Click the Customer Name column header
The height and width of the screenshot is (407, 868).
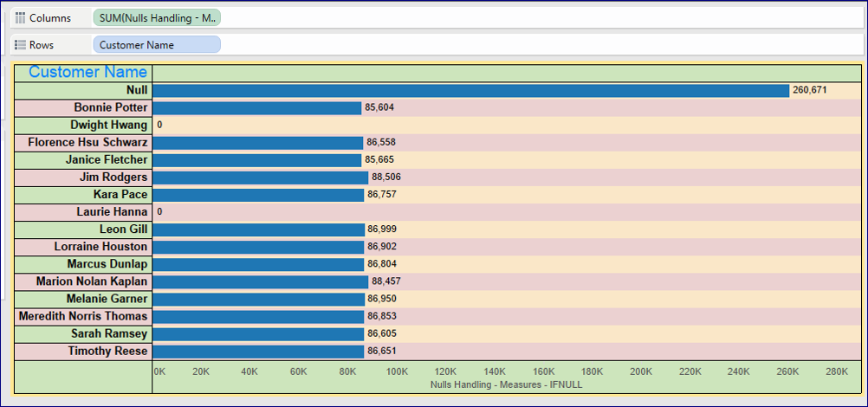pos(87,73)
